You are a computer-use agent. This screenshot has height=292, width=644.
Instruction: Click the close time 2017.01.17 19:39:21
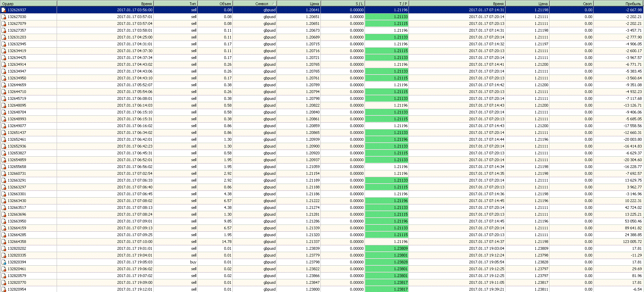coord(486,289)
